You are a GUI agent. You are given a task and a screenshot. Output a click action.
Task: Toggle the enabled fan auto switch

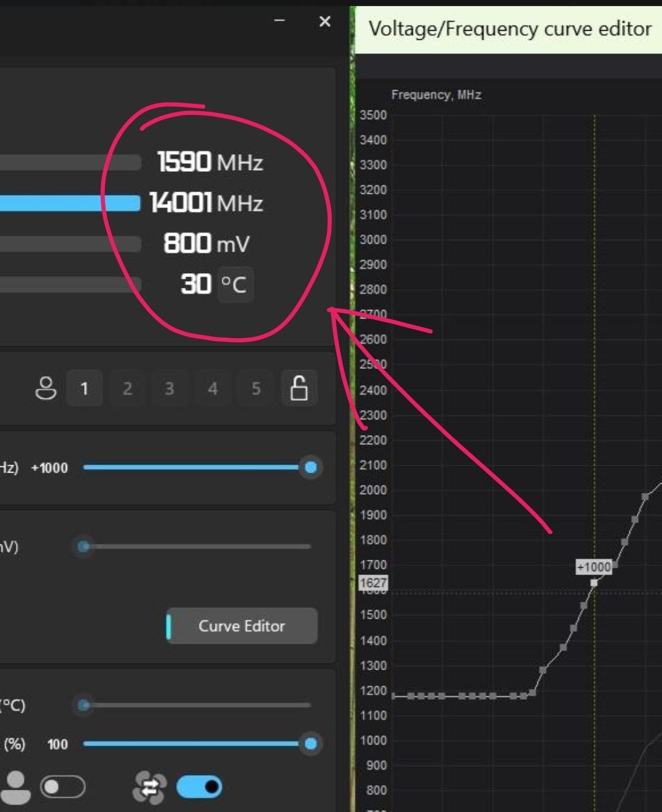[x=199, y=787]
